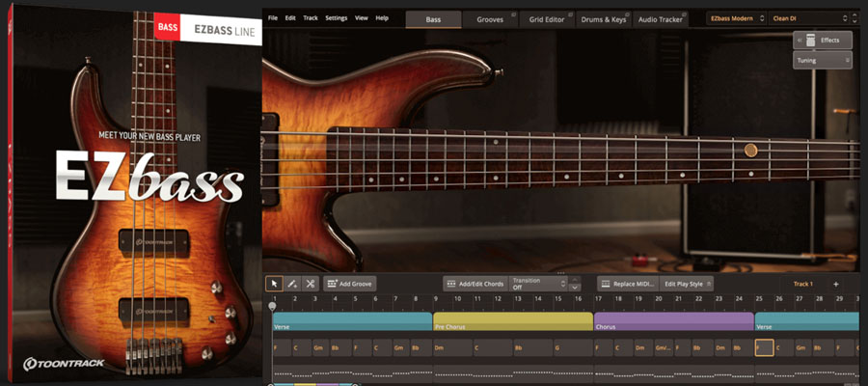This screenshot has width=868, height=386.
Task: Open the Settings menu
Action: click(x=336, y=18)
